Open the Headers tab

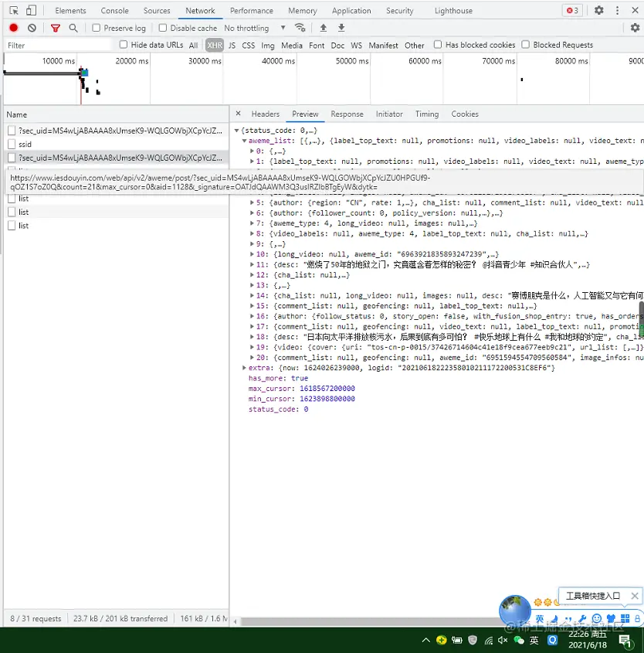pyautogui.click(x=266, y=114)
